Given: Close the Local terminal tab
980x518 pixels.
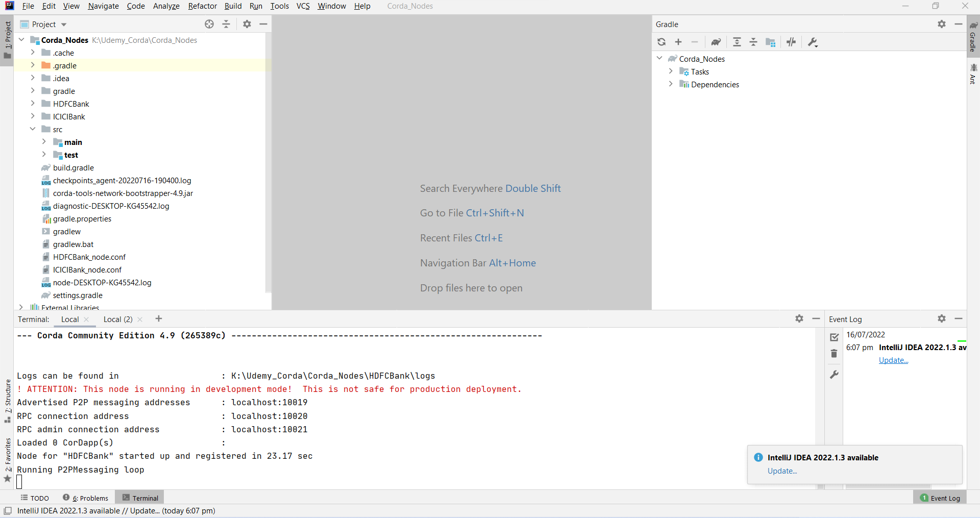Looking at the screenshot, I should coord(86,319).
